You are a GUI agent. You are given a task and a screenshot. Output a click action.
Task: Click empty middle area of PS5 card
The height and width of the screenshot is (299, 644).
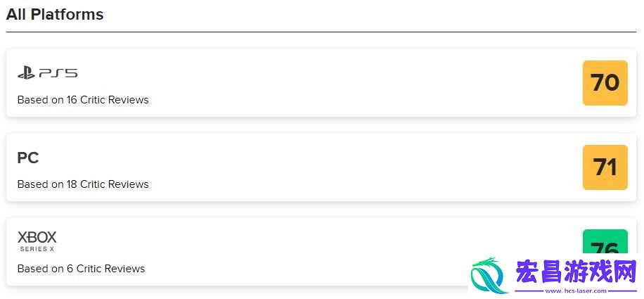321,83
